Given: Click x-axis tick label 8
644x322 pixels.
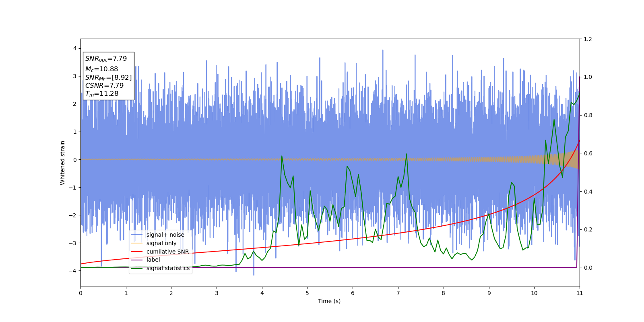Looking at the screenshot, I should point(444,293).
